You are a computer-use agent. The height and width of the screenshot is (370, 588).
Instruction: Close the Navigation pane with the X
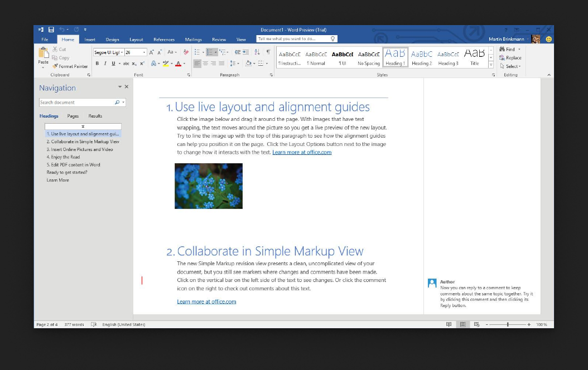point(127,86)
